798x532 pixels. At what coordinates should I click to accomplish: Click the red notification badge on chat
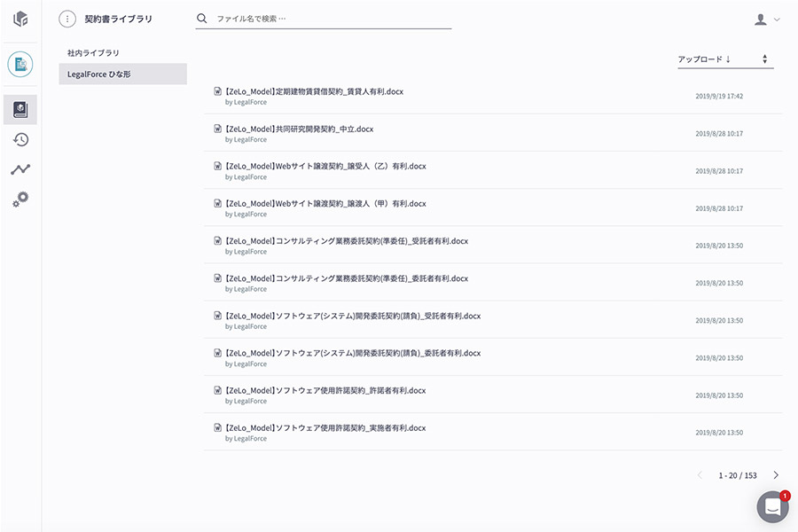(786, 496)
